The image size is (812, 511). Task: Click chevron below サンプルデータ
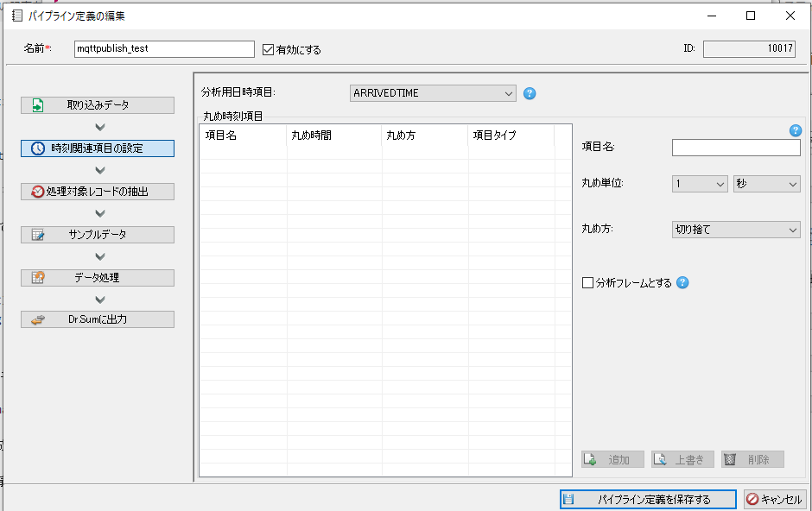click(100, 256)
